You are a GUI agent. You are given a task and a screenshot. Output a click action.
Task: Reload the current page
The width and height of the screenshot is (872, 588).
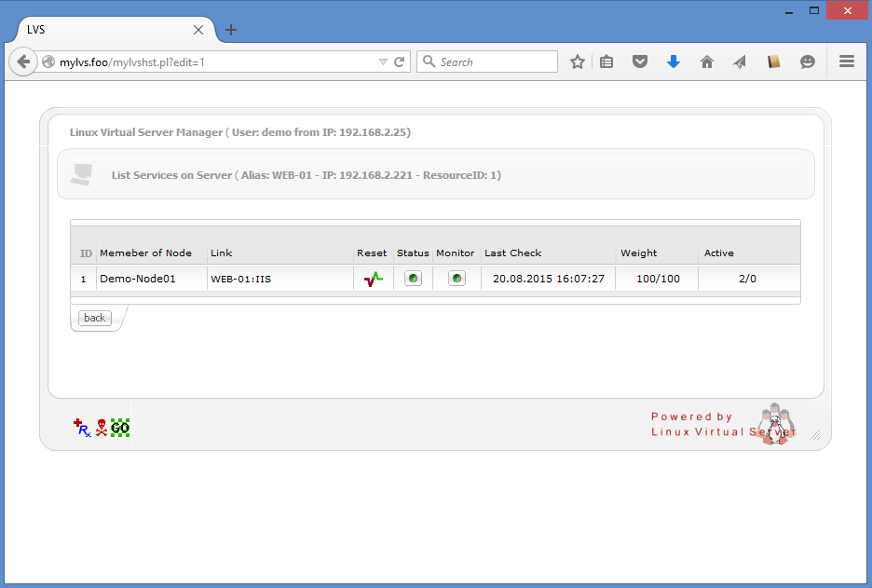(x=400, y=62)
